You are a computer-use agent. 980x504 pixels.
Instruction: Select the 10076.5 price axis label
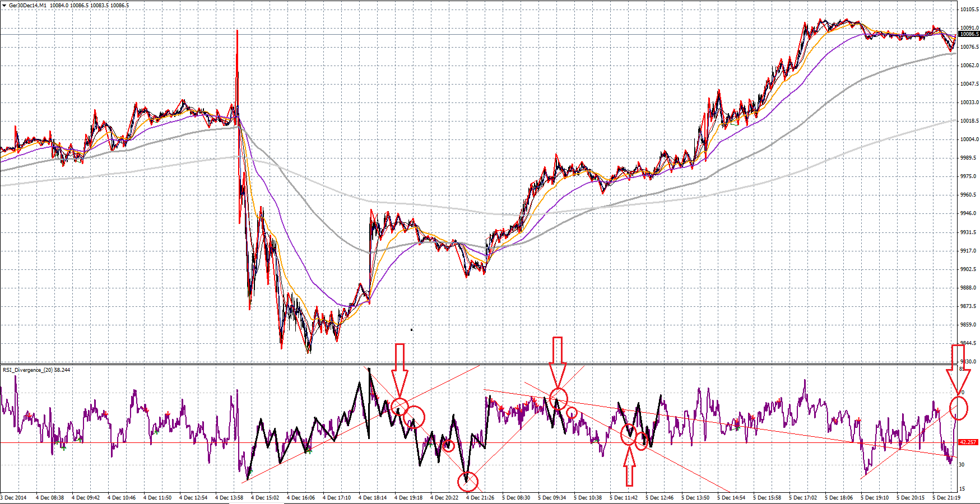click(970, 47)
